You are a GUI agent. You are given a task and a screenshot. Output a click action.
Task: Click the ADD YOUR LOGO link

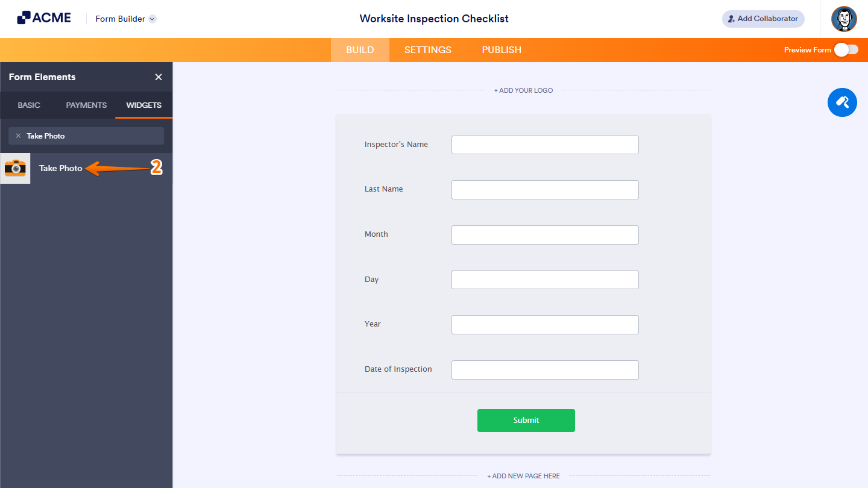[523, 90]
